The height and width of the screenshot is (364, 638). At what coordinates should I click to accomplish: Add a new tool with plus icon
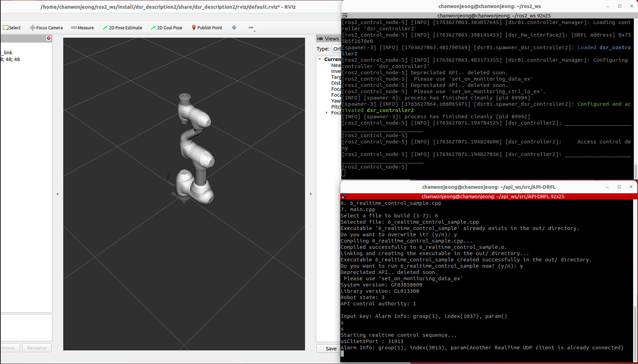[234, 28]
